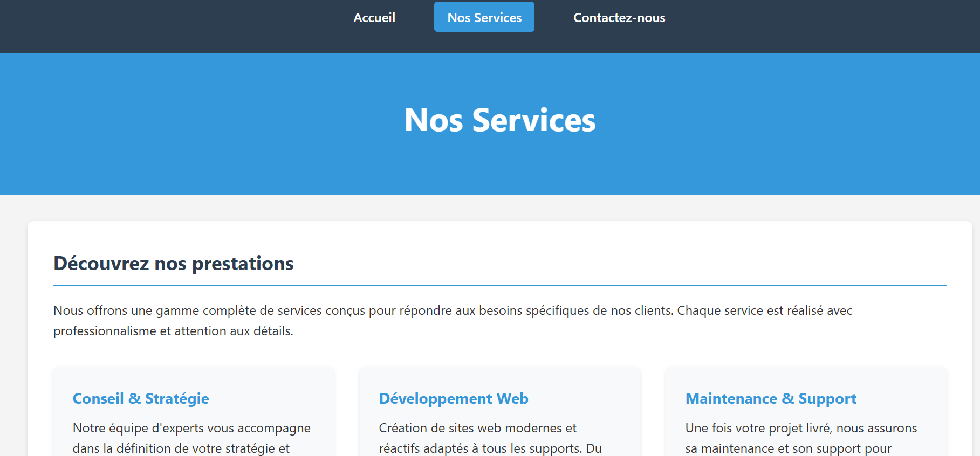
Task: Click the Découvrez nos prestations heading
Action: tap(173, 264)
